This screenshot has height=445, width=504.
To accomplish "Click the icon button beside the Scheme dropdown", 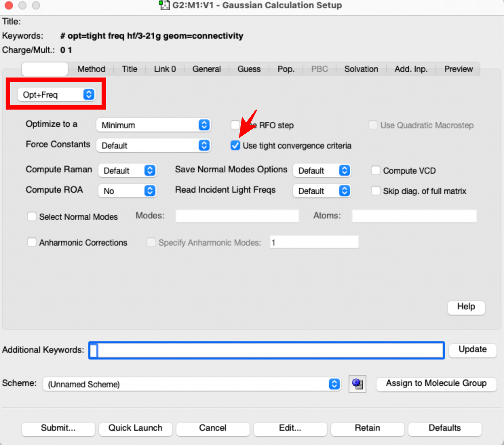I will 357,384.
